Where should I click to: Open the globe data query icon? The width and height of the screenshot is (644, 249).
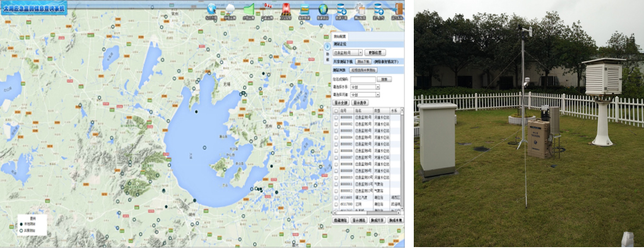point(323,9)
